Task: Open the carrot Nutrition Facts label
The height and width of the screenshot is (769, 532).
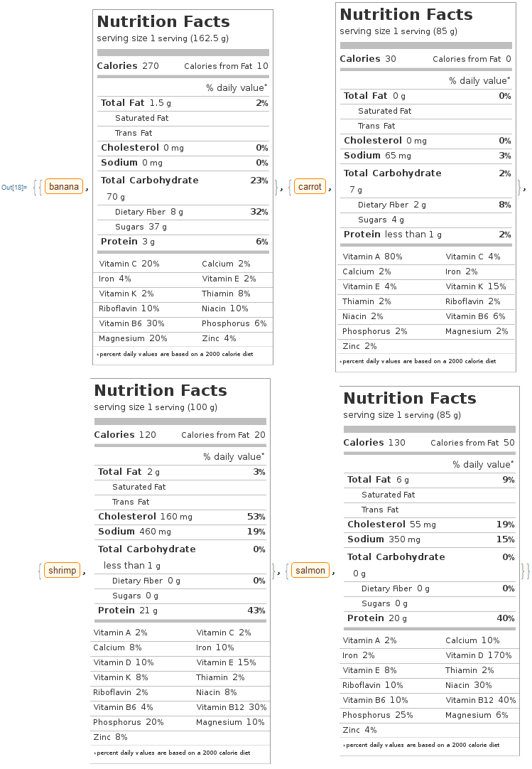Action: click(x=425, y=188)
